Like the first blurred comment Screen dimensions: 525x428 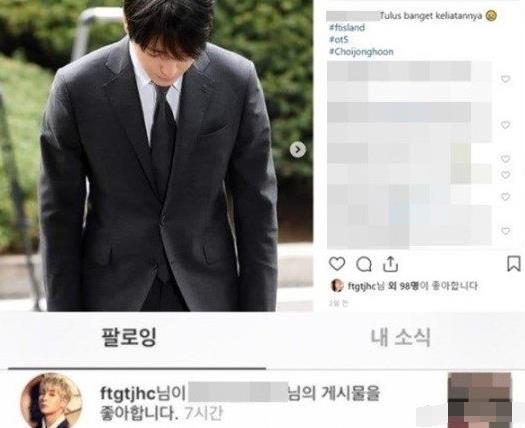pos(506,79)
